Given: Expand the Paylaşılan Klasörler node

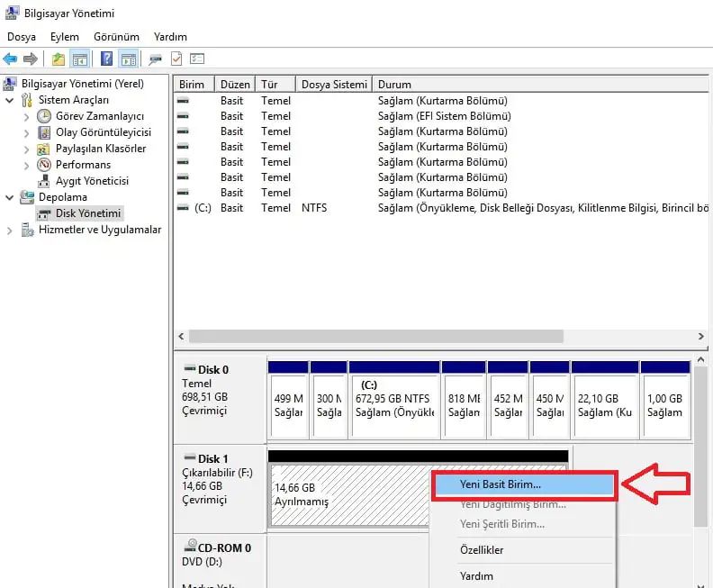Looking at the screenshot, I should (x=24, y=149).
